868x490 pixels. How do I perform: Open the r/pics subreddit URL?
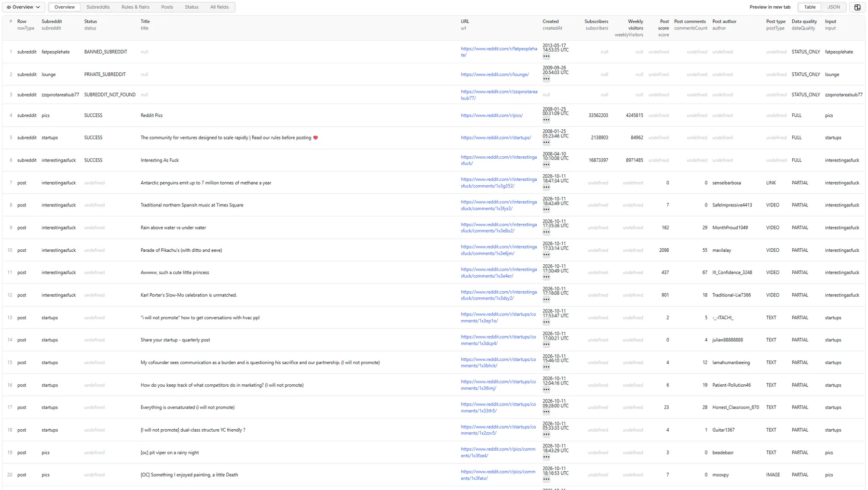pyautogui.click(x=491, y=116)
